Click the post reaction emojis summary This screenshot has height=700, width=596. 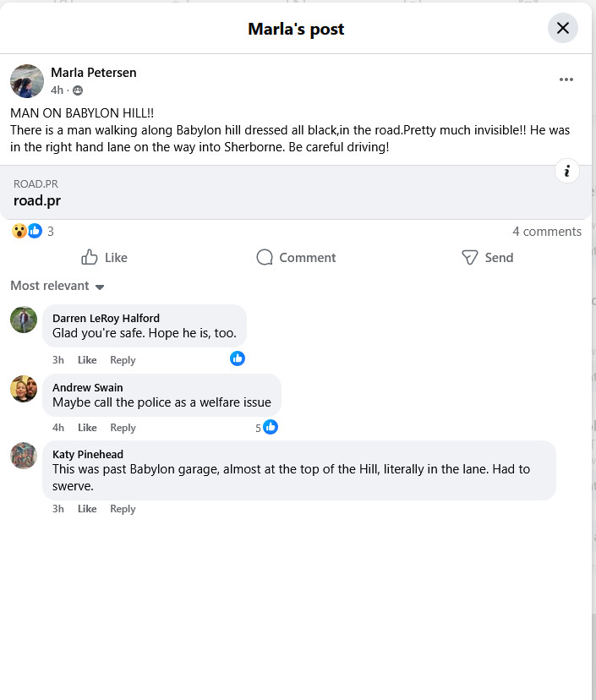pyautogui.click(x=27, y=231)
